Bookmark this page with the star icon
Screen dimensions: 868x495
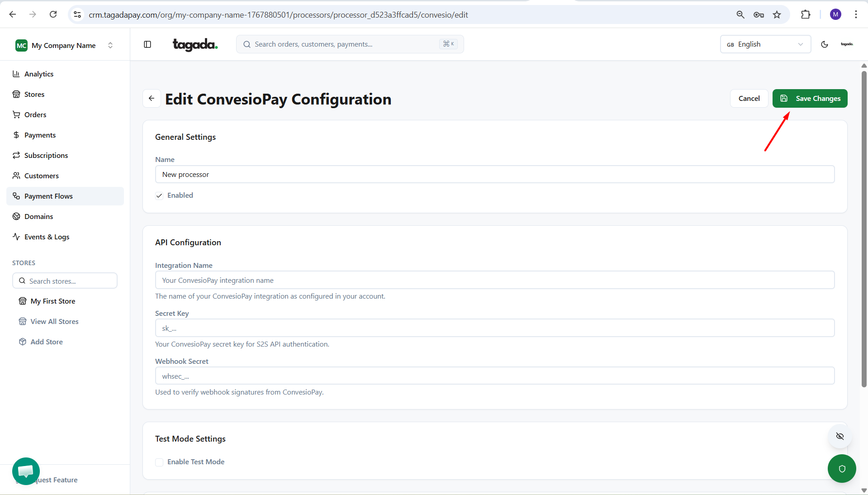(777, 14)
